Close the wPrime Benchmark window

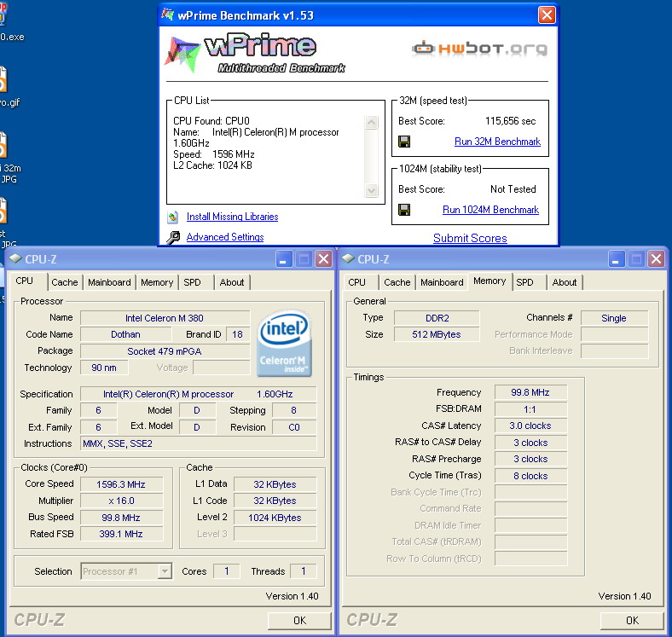tap(547, 15)
